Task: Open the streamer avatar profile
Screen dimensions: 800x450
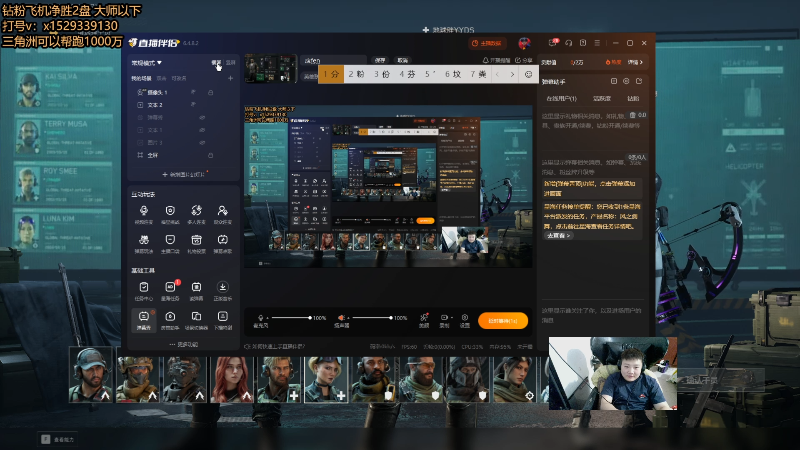Action: pyautogui.click(x=524, y=43)
